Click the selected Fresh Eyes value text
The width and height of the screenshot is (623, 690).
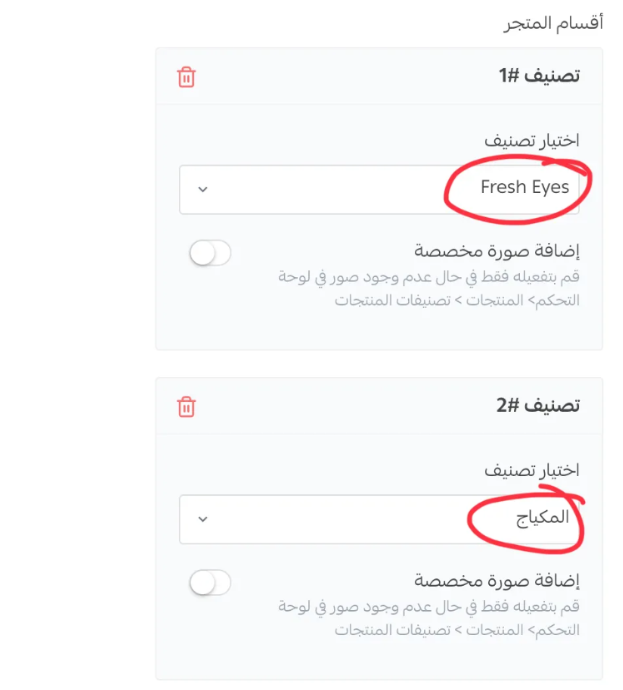coord(524,187)
